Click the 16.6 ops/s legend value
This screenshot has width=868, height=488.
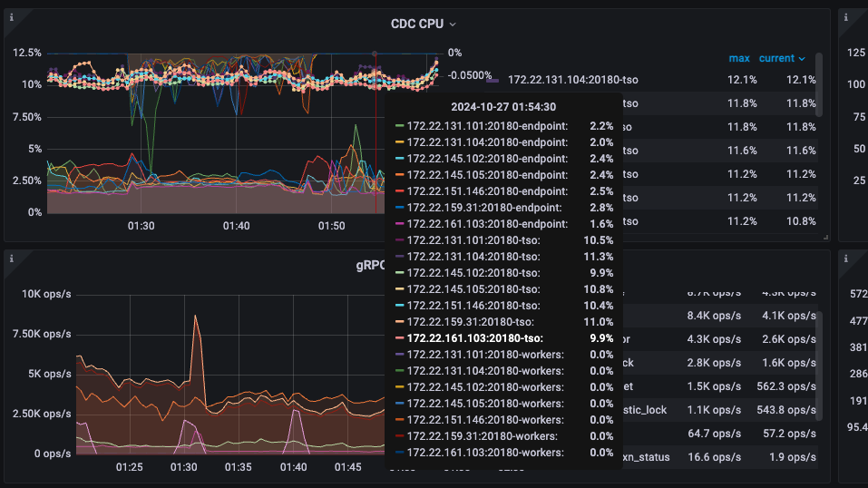coord(714,457)
